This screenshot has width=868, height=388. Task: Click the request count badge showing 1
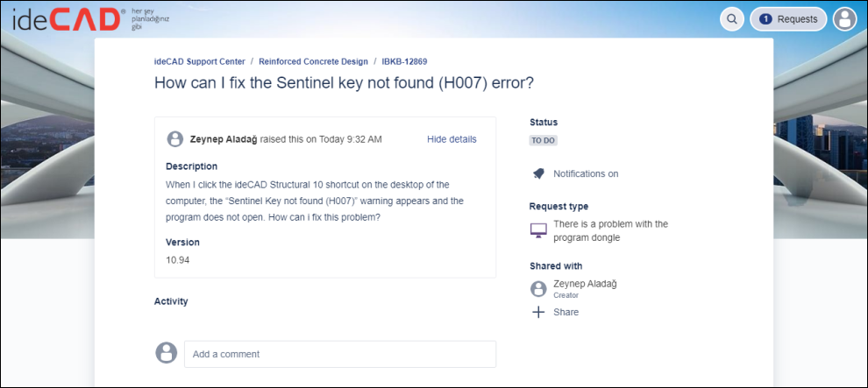pos(765,19)
